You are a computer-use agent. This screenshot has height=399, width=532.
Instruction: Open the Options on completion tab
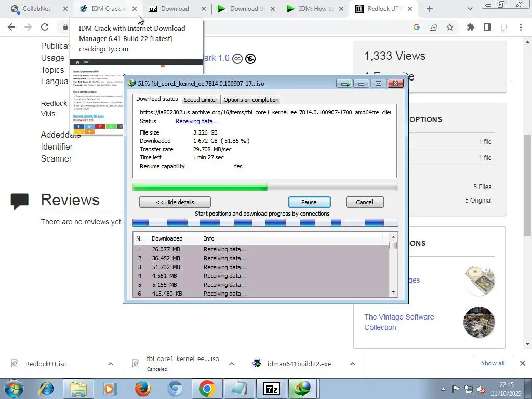(251, 100)
